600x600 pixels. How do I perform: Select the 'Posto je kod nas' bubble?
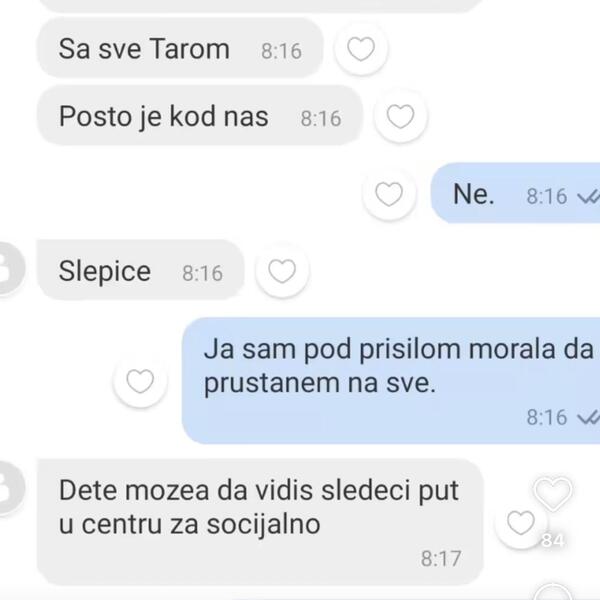click(x=200, y=116)
